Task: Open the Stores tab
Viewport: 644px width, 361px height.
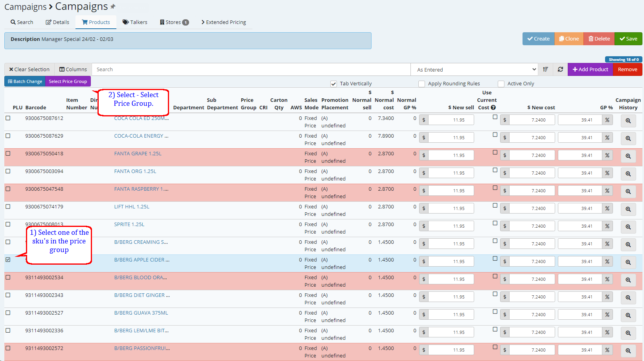Action: (x=174, y=22)
